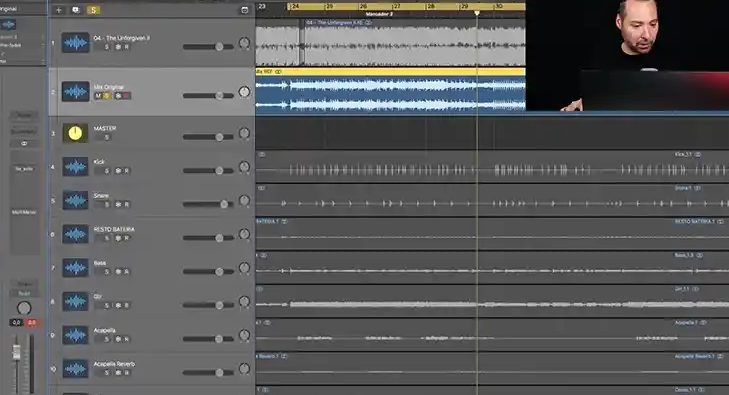The height and width of the screenshot is (395, 729).
Task: Click the volume slider of the Snare track
Action: (208, 204)
